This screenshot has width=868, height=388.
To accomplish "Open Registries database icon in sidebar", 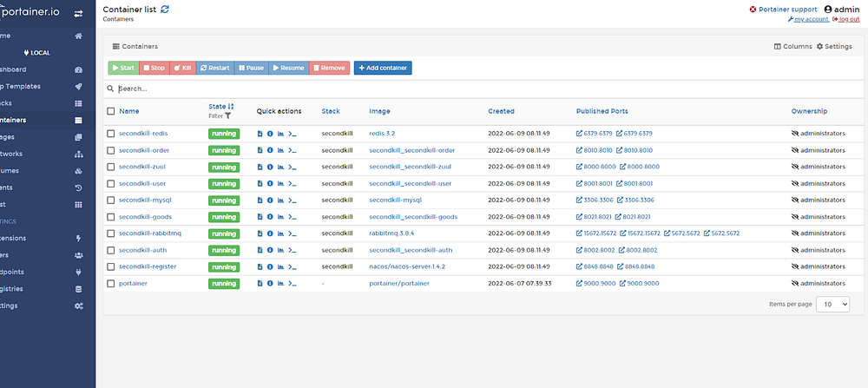I will [x=79, y=289].
